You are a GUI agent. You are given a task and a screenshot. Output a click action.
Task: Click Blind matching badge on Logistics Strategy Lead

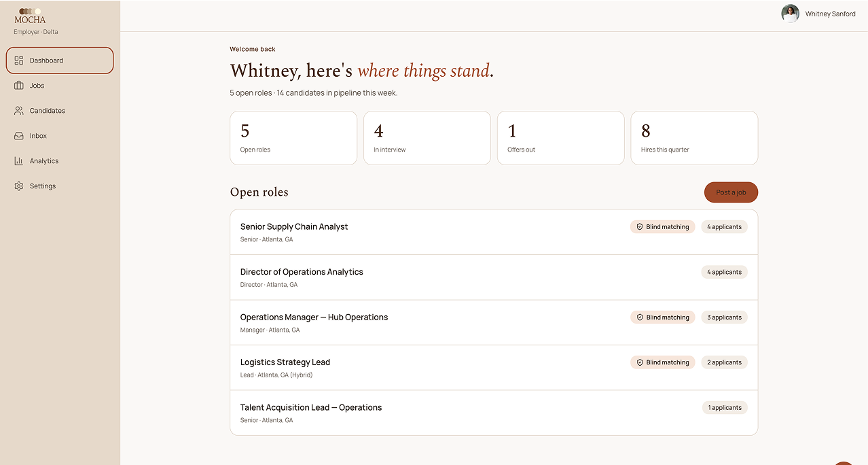tap(663, 362)
